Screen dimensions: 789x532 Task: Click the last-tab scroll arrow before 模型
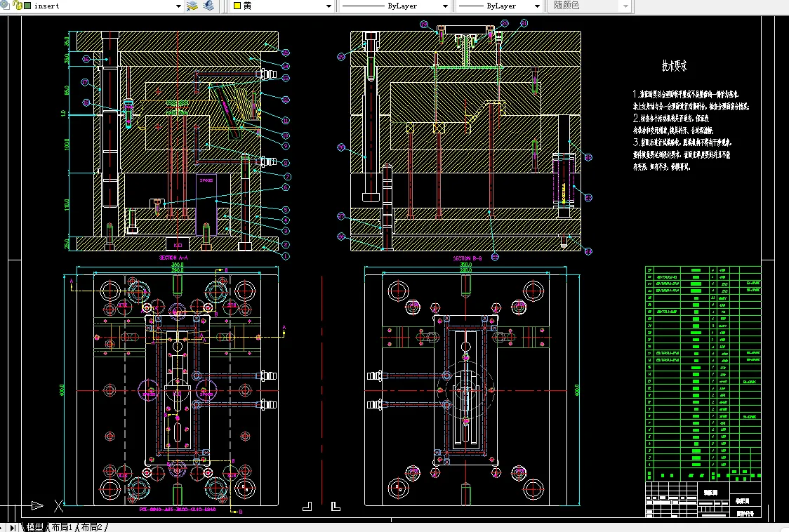point(13,527)
